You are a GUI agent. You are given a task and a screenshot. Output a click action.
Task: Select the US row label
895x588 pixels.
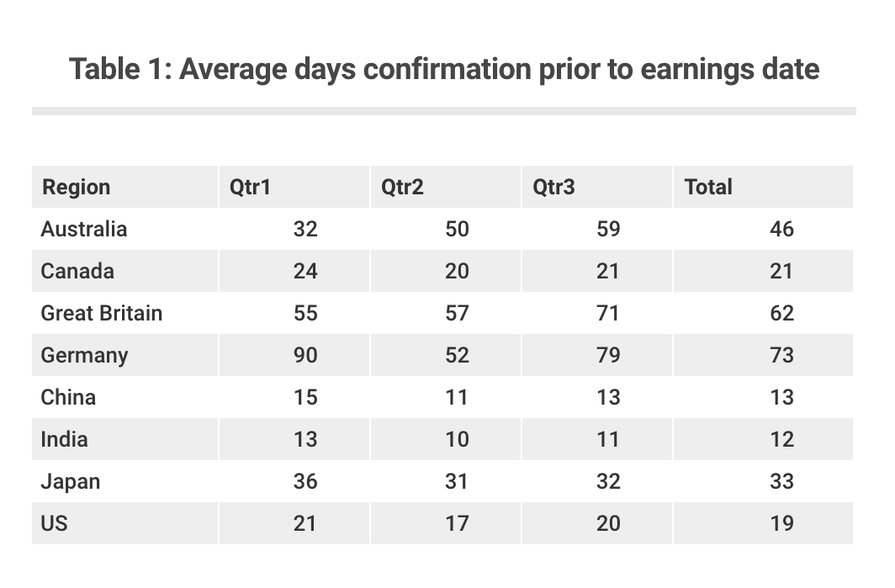(x=54, y=523)
